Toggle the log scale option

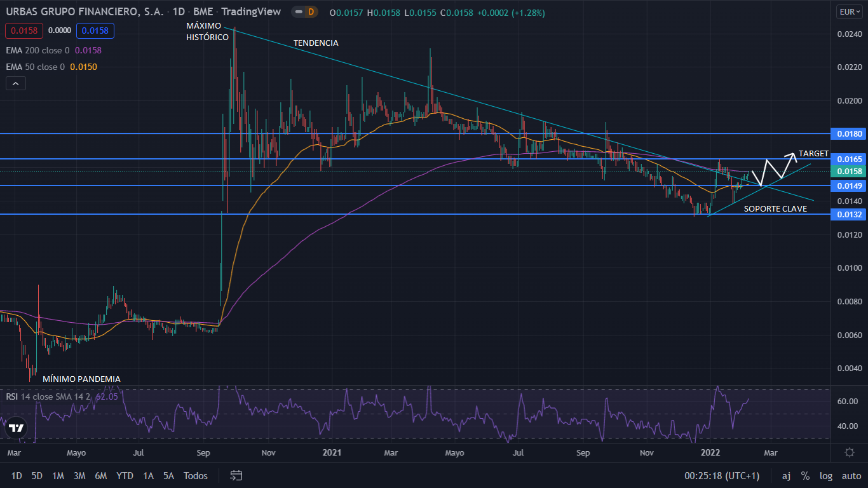(x=826, y=475)
